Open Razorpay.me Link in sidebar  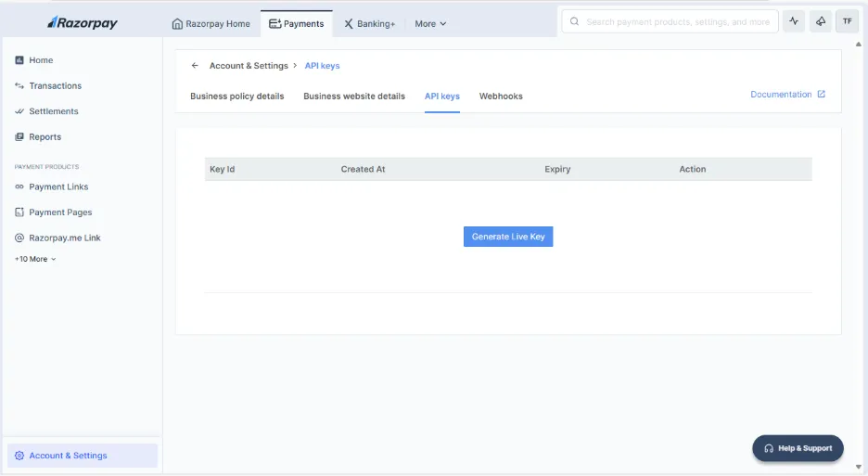[x=65, y=238]
